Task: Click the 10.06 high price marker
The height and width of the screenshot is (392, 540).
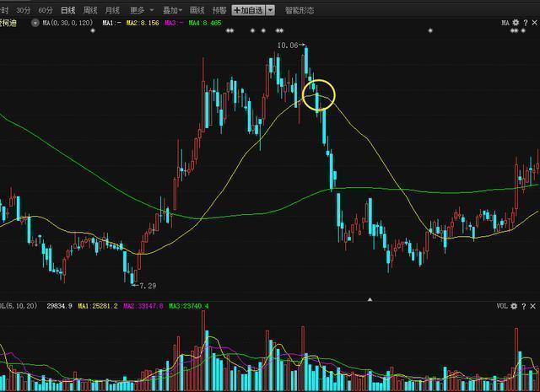Action: coord(289,44)
